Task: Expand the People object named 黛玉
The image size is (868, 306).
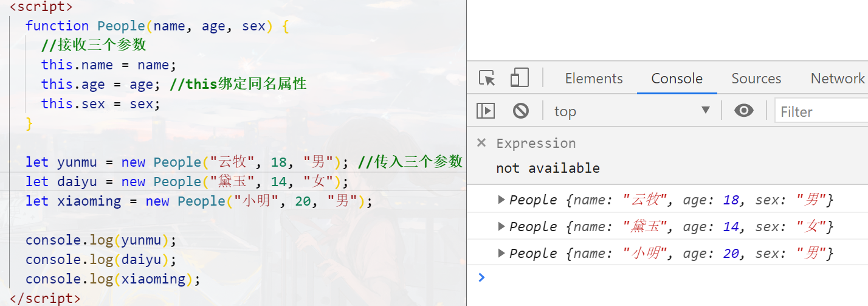Action: click(x=501, y=226)
